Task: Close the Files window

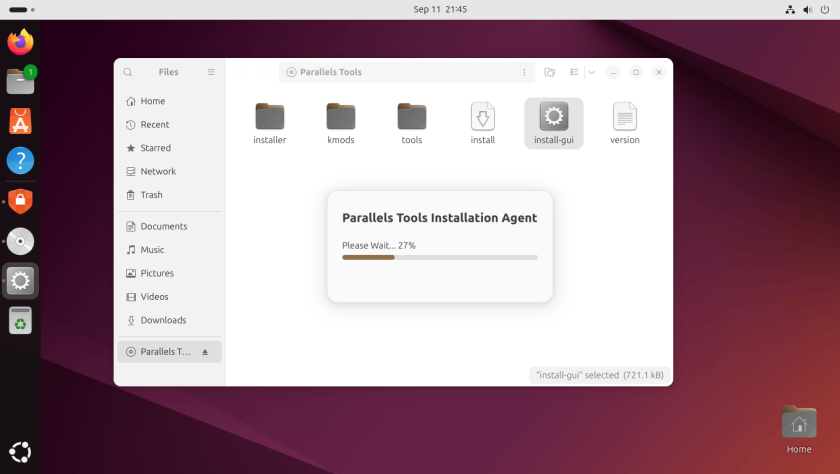Action: click(659, 72)
